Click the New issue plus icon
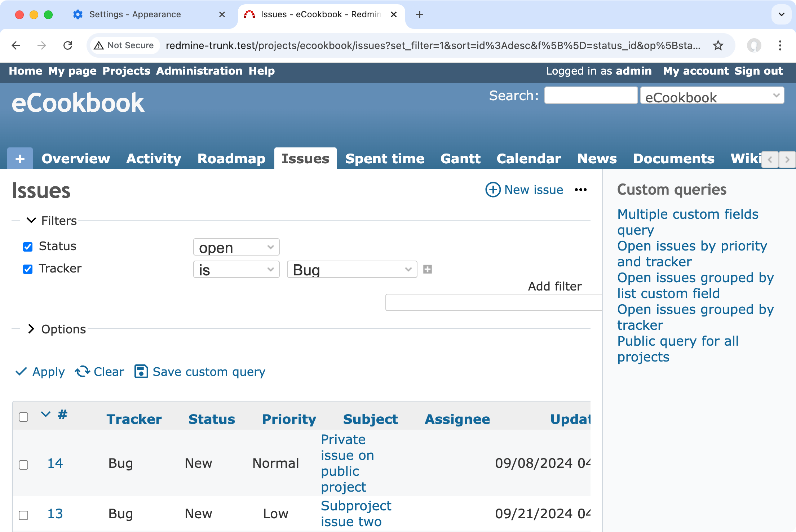 click(493, 190)
